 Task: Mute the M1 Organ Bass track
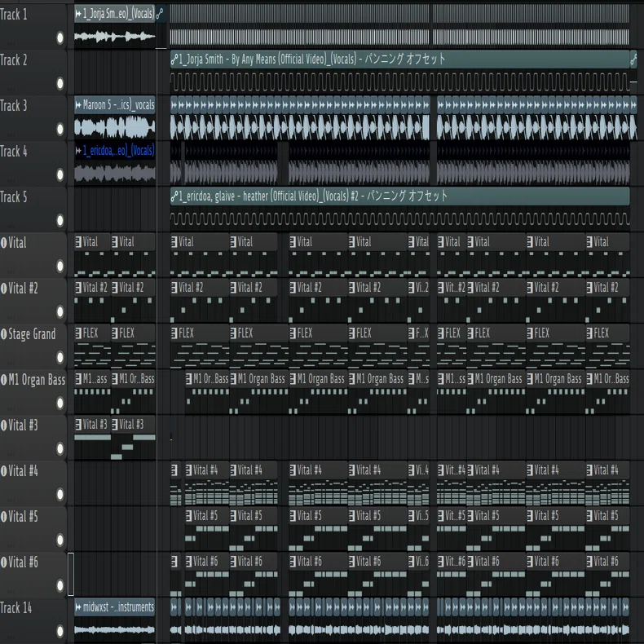[60, 403]
